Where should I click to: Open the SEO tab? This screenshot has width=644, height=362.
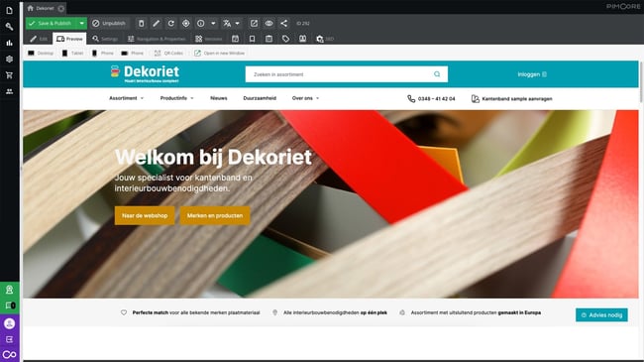coord(324,39)
